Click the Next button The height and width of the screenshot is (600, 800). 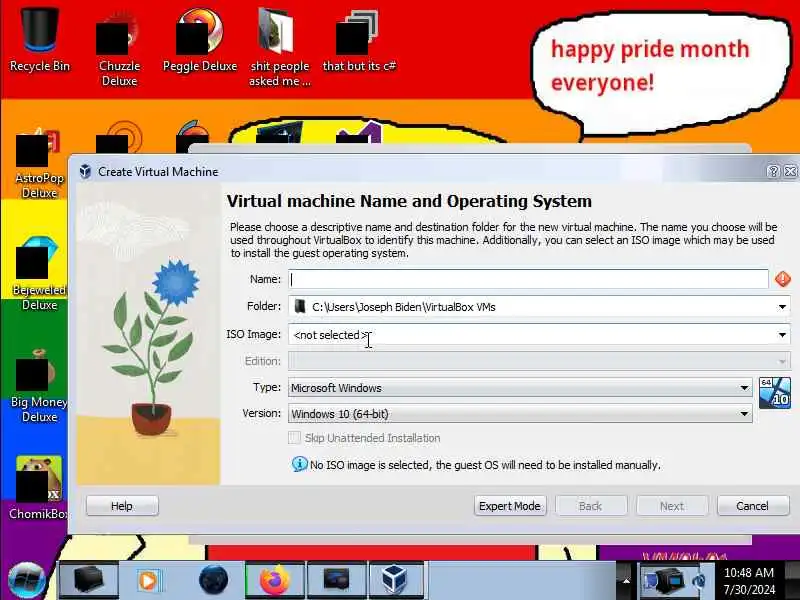click(672, 506)
